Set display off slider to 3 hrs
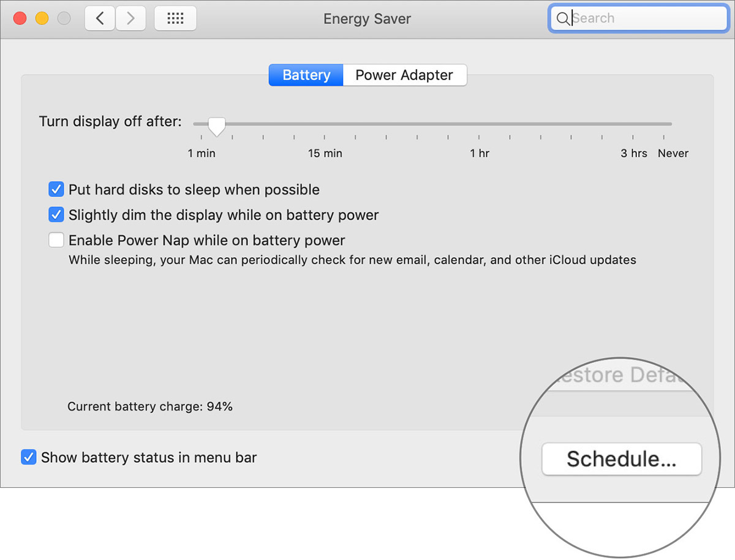This screenshot has width=735, height=560. point(633,124)
